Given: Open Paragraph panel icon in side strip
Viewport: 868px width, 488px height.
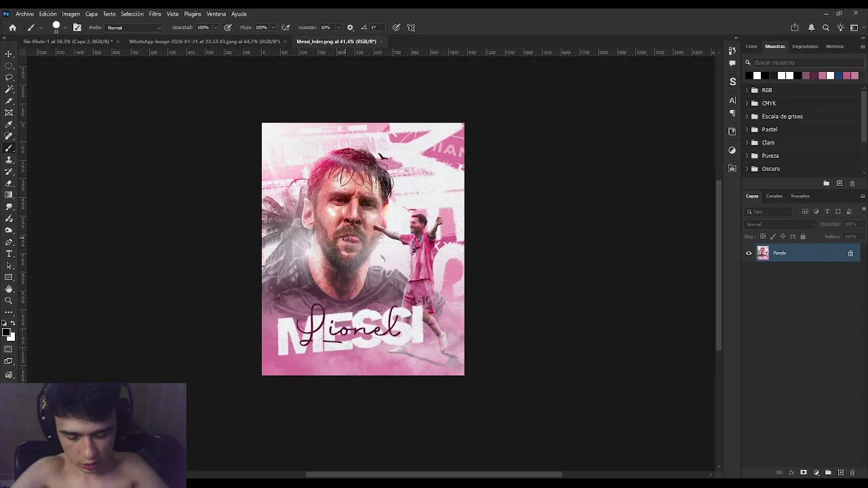Looking at the screenshot, I should [732, 113].
